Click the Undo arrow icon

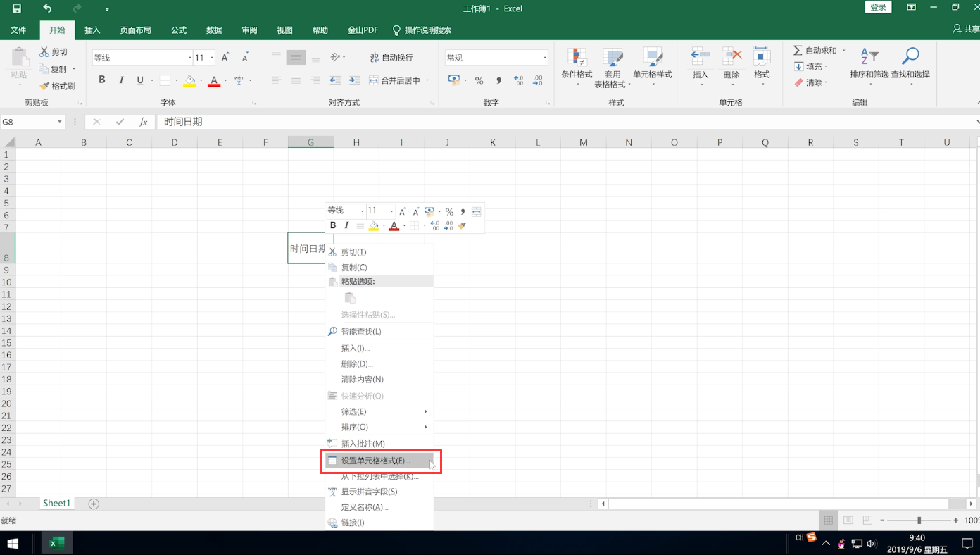[x=47, y=8]
